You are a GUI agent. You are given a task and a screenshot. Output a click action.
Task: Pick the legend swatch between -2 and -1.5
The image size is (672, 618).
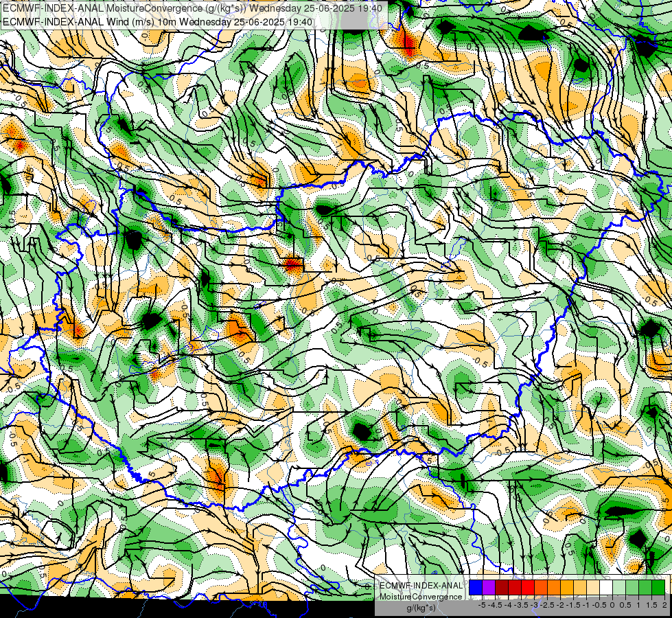(567, 588)
